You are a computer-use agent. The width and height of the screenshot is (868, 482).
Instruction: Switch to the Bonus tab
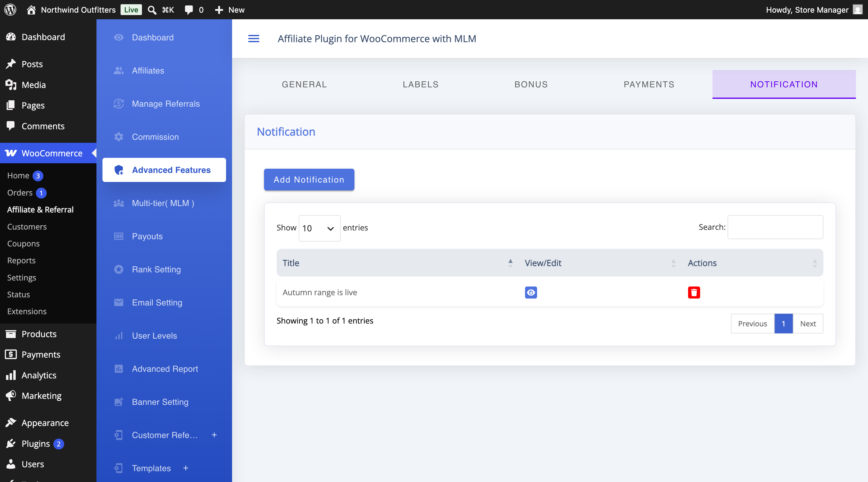pyautogui.click(x=531, y=84)
